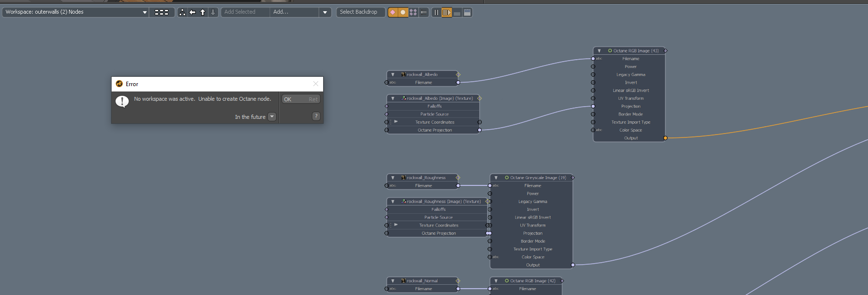Collapse the Octane Greyscale Image (19) node
868x295 pixels.
(x=495, y=178)
